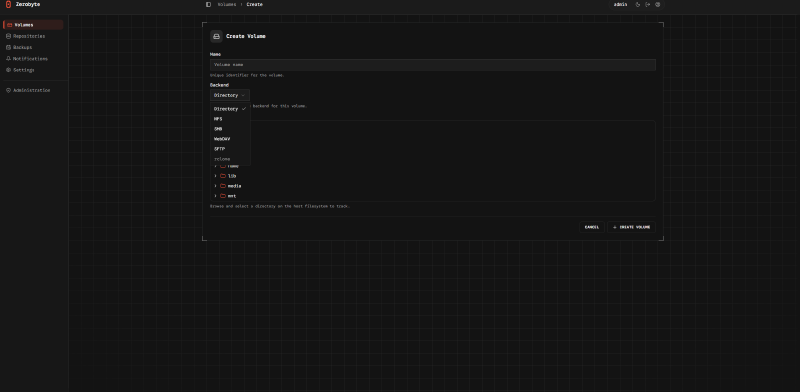Click the drive icon beside Create Volume
This screenshot has width=800, height=392.
click(216, 36)
